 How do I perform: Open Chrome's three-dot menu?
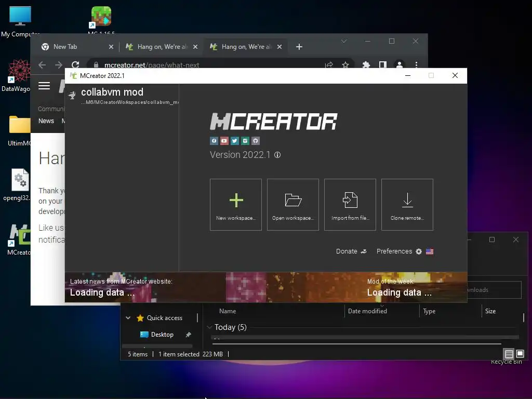click(x=416, y=65)
